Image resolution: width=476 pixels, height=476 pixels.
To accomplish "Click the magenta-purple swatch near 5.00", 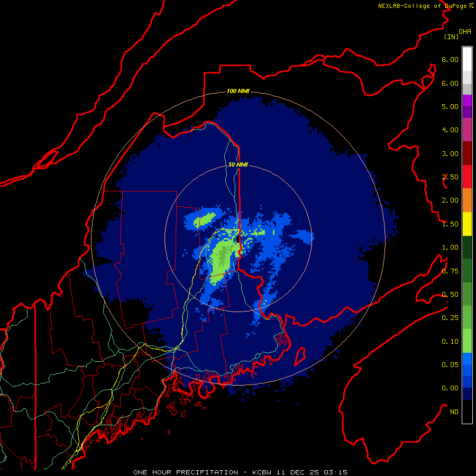I will pyautogui.click(x=467, y=100).
